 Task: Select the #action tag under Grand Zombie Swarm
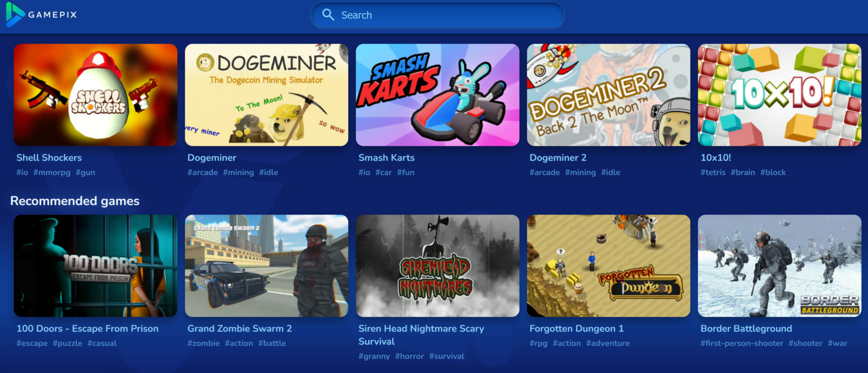tap(239, 343)
